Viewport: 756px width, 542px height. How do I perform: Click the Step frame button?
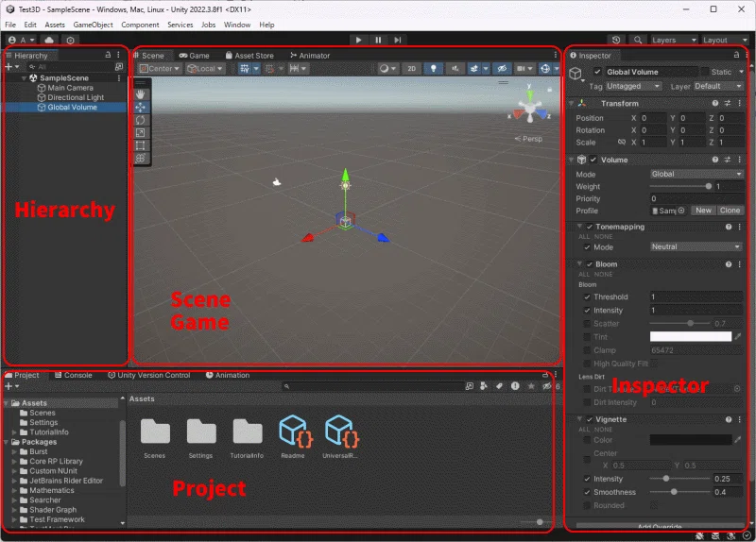(397, 40)
